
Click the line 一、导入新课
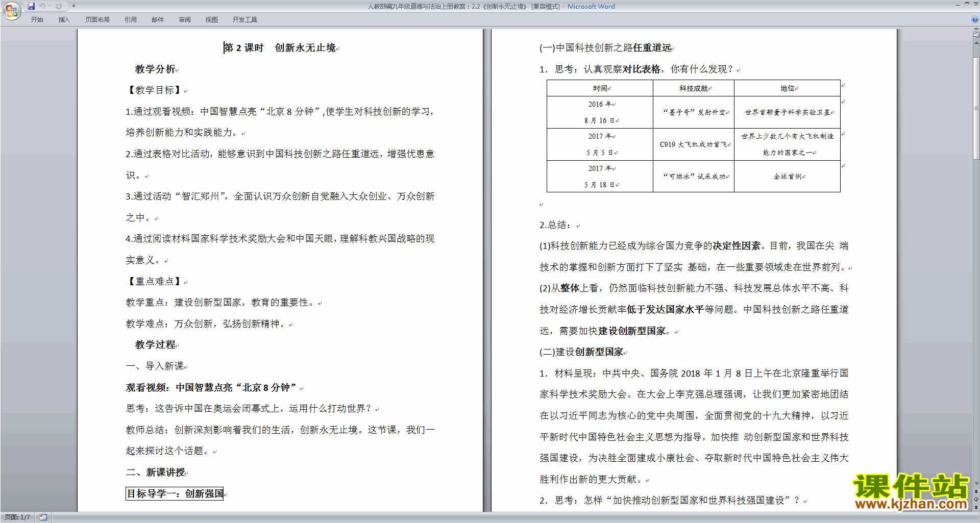[x=155, y=366]
